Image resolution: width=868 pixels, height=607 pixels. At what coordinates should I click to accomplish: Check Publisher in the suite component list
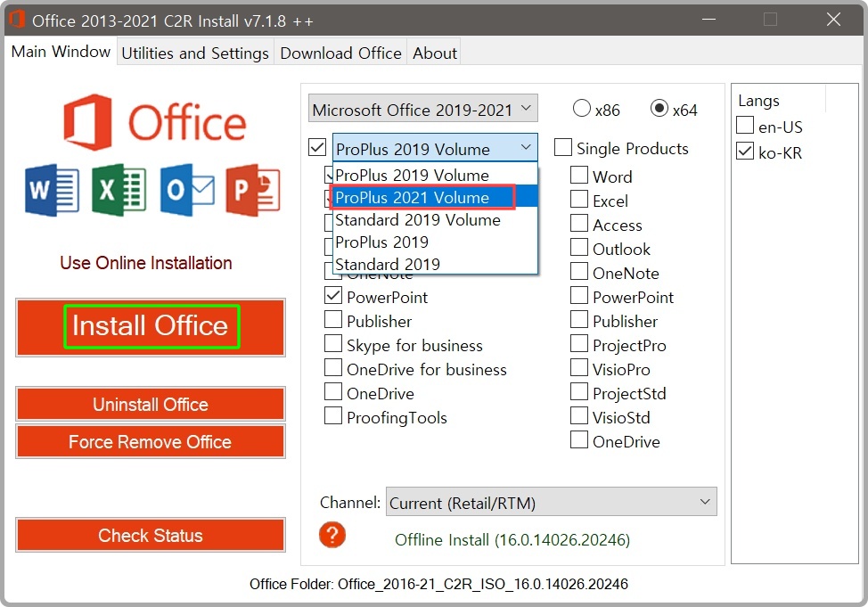pos(333,320)
